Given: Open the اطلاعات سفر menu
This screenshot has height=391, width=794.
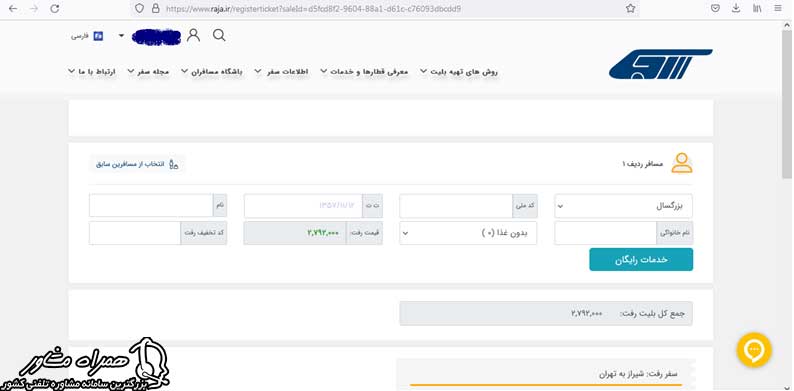Looking at the screenshot, I should pyautogui.click(x=281, y=72).
